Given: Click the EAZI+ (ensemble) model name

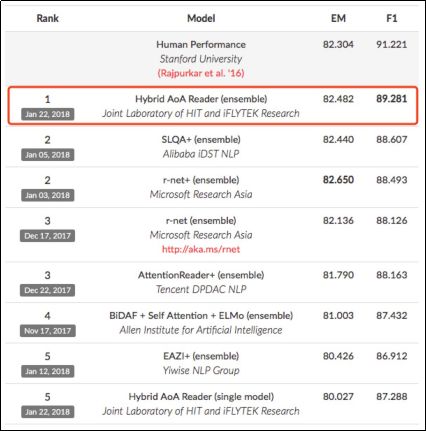Looking at the screenshot, I should pos(201,356).
